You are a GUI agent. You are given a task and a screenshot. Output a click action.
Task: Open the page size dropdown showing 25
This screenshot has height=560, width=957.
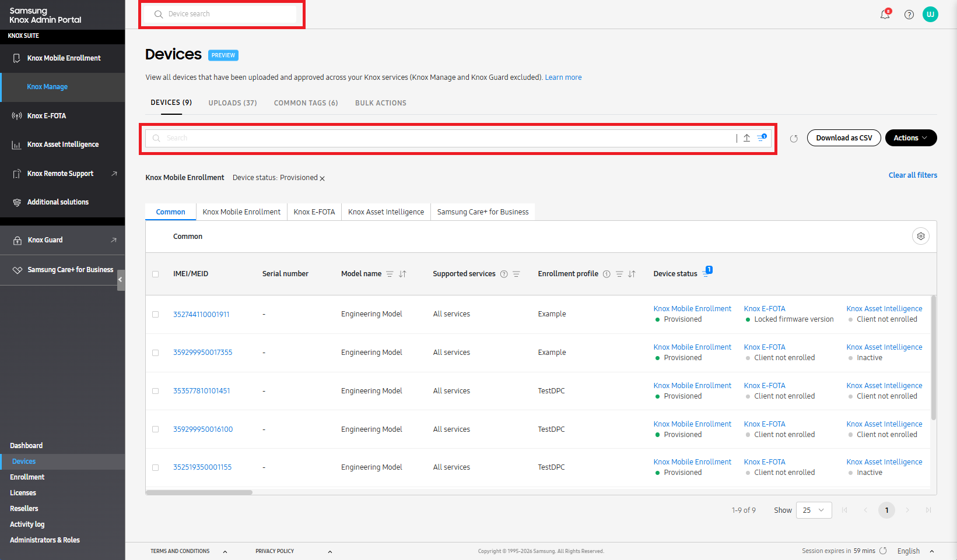[814, 510]
